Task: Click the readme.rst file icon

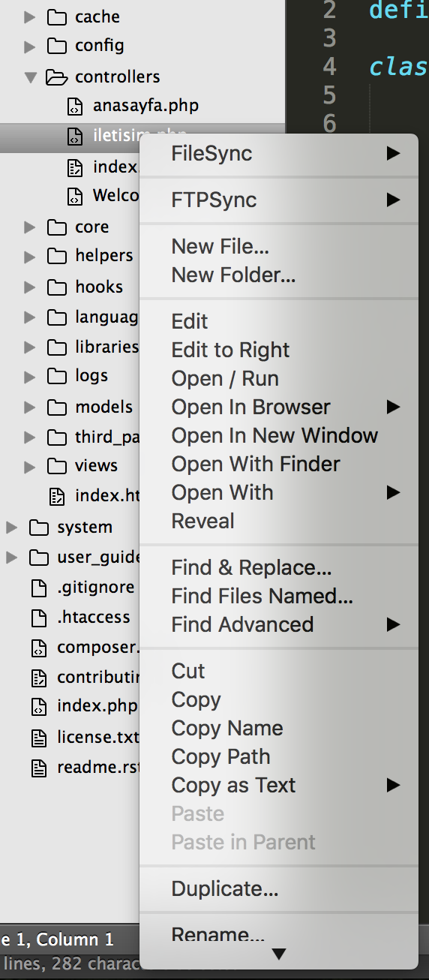Action: 38,768
